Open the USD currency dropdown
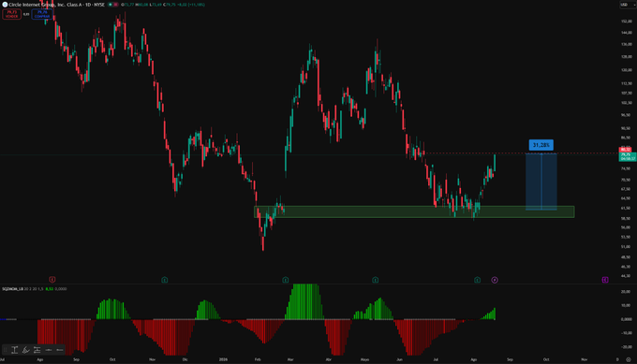Viewport: 637px width, 364px height. 628,5
